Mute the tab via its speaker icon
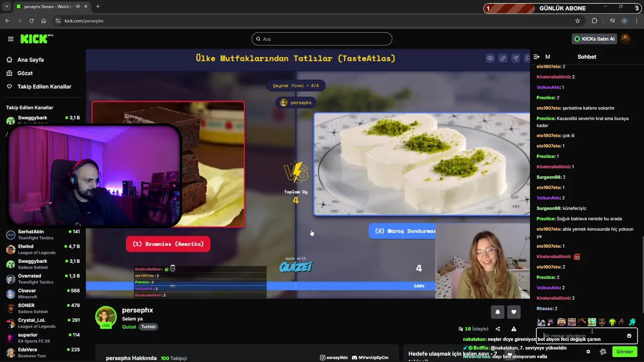The image size is (644, 362). coord(77,7)
